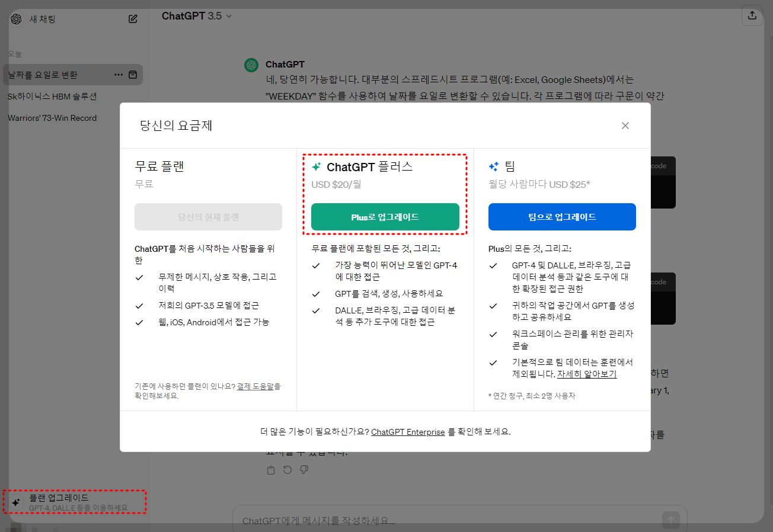The height and width of the screenshot is (532, 773).
Task: Click the checkmark beside GPT-4 access feature
Action: coord(316,265)
